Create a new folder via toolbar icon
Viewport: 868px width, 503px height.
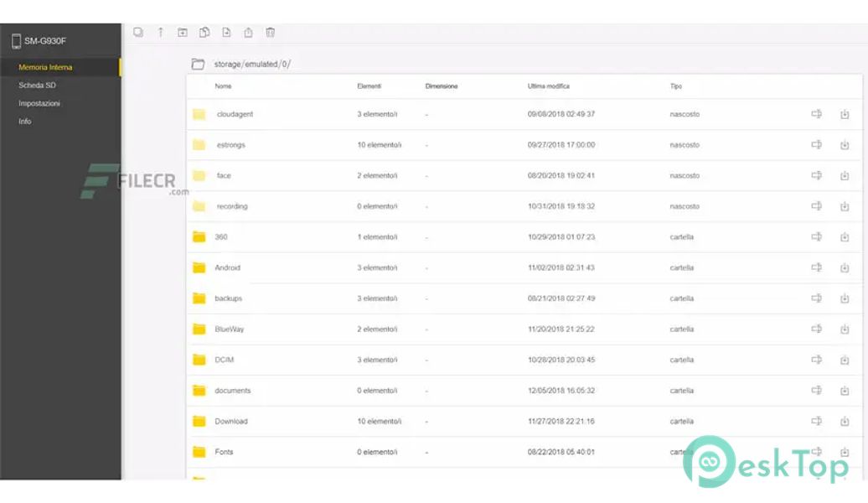(x=182, y=32)
